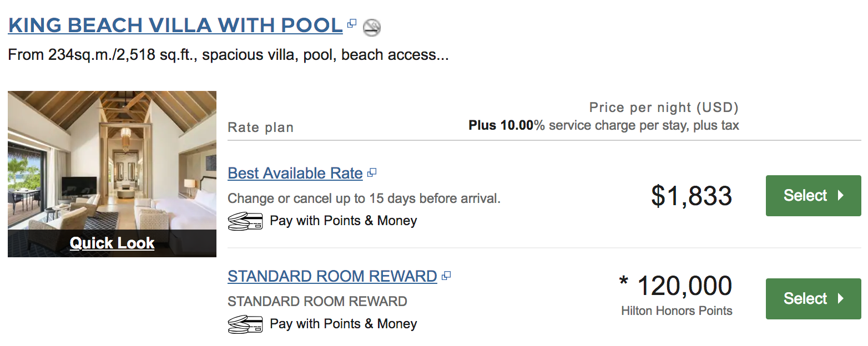Open the STANDARD ROOM REWARD link
This screenshot has height=346, width=868.
click(332, 276)
